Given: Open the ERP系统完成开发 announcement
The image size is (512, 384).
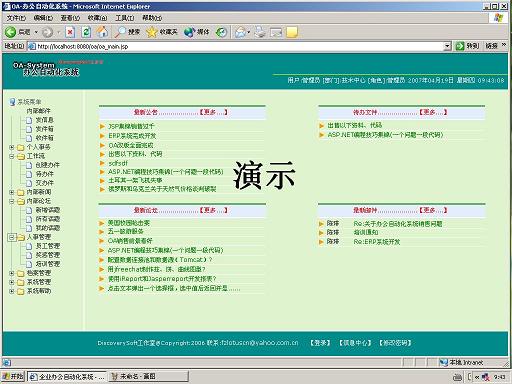Looking at the screenshot, I should point(132,136).
